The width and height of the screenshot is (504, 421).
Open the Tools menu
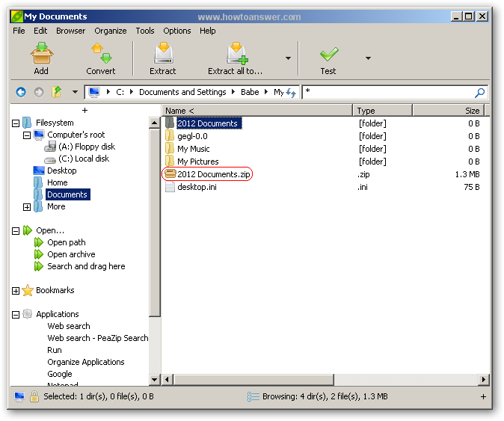coord(145,31)
